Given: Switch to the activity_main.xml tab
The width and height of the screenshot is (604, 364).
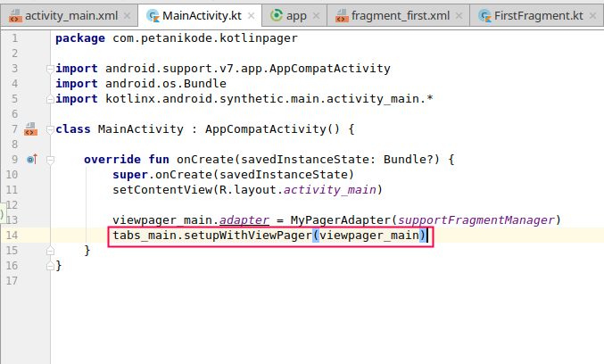Looking at the screenshot, I should pos(64,15).
